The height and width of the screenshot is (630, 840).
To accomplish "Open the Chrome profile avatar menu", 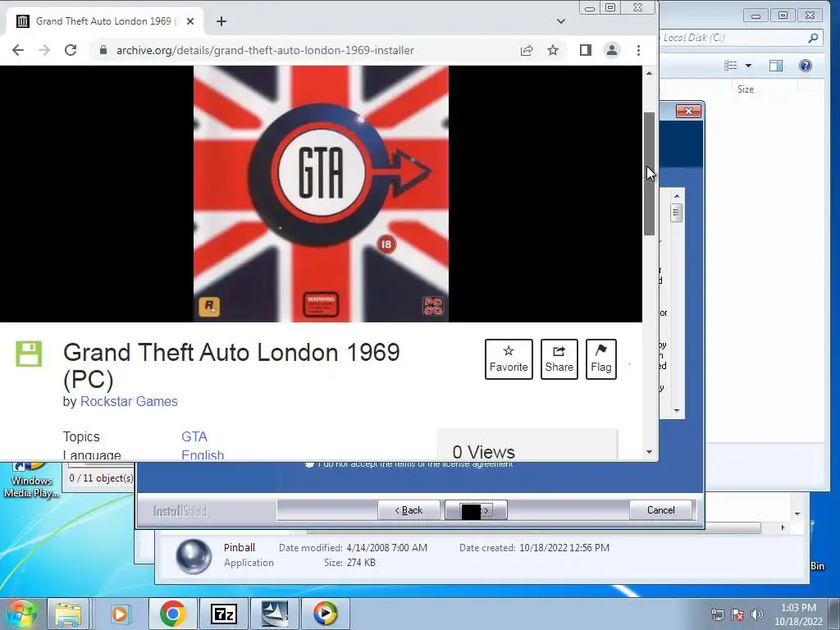I will tap(611, 50).
